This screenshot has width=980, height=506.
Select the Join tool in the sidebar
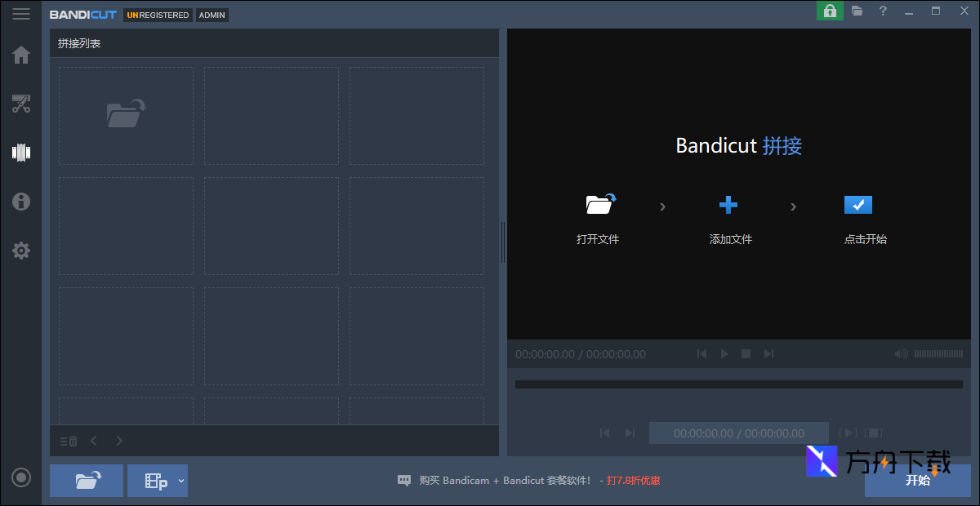(20, 152)
